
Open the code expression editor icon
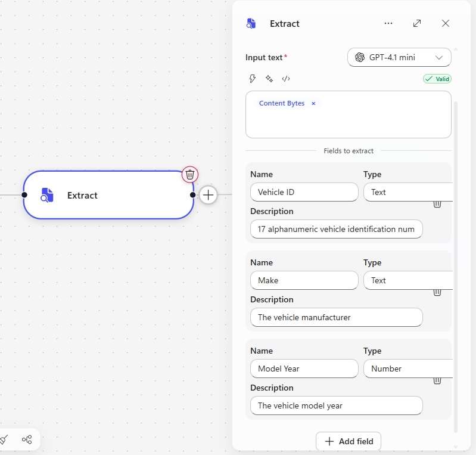click(x=286, y=79)
